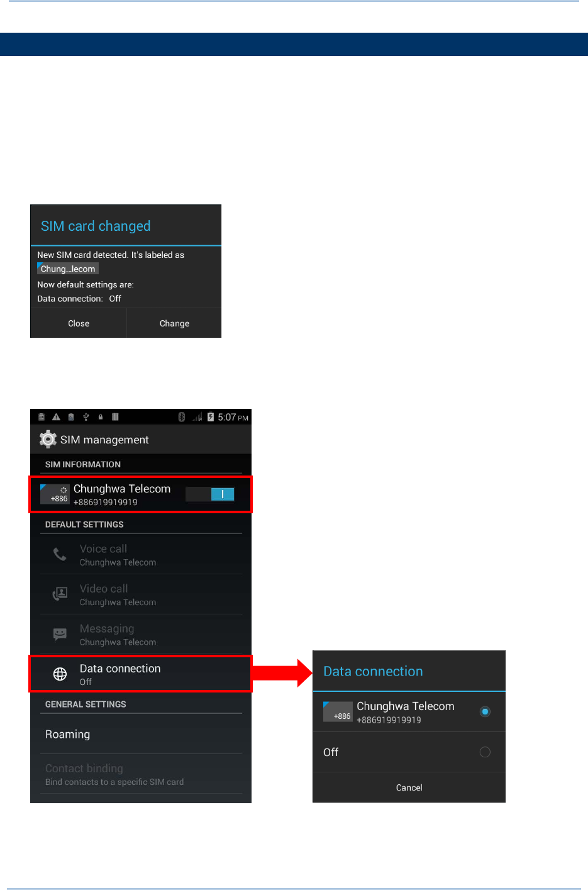The height and width of the screenshot is (890, 588).
Task: Click the Bluetooth icon in status bar
Action: (181, 417)
